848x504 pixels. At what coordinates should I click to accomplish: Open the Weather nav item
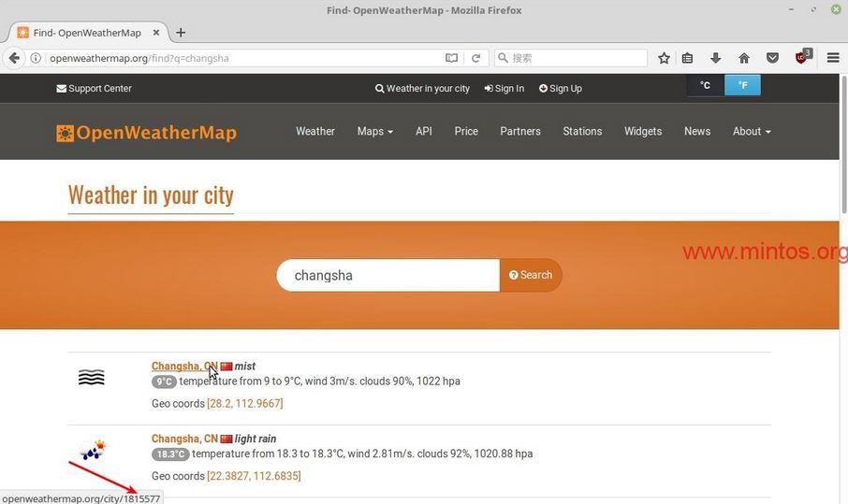pyautogui.click(x=315, y=131)
